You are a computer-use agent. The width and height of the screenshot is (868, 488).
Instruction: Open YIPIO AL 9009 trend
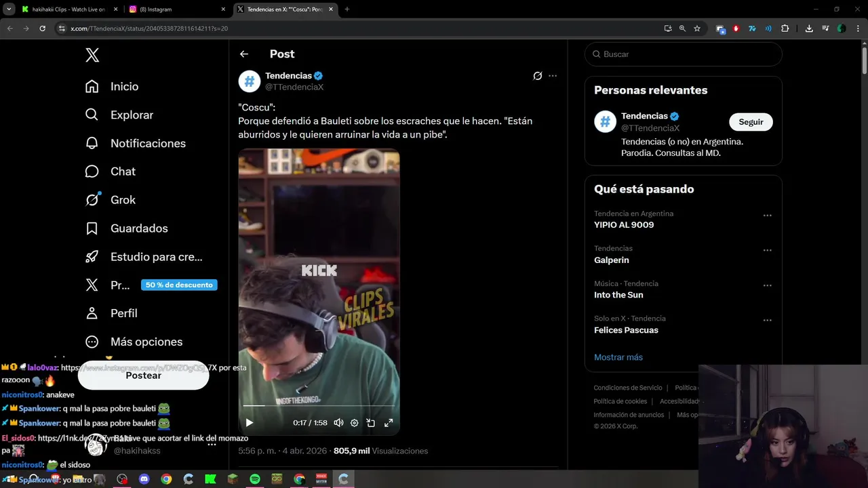[624, 225]
